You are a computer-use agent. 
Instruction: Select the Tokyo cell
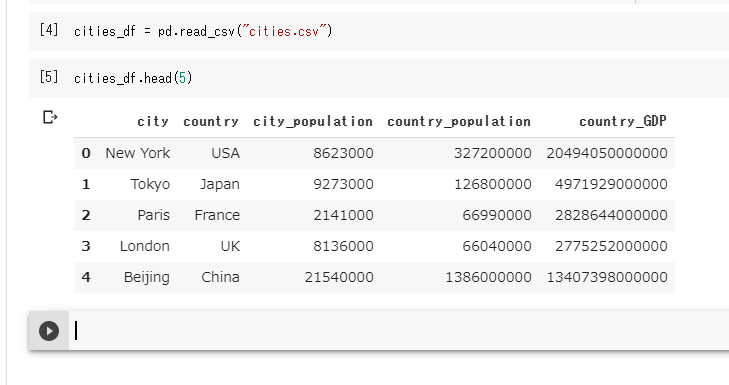[150, 184]
